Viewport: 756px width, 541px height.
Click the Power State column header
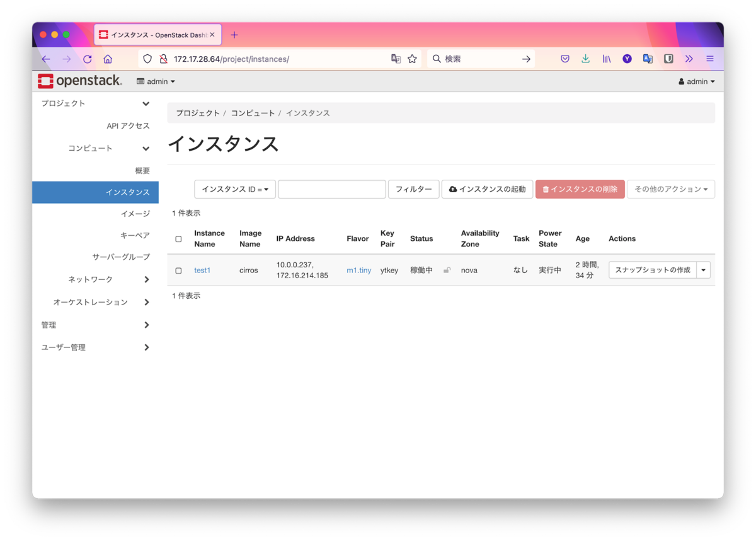[x=550, y=238]
